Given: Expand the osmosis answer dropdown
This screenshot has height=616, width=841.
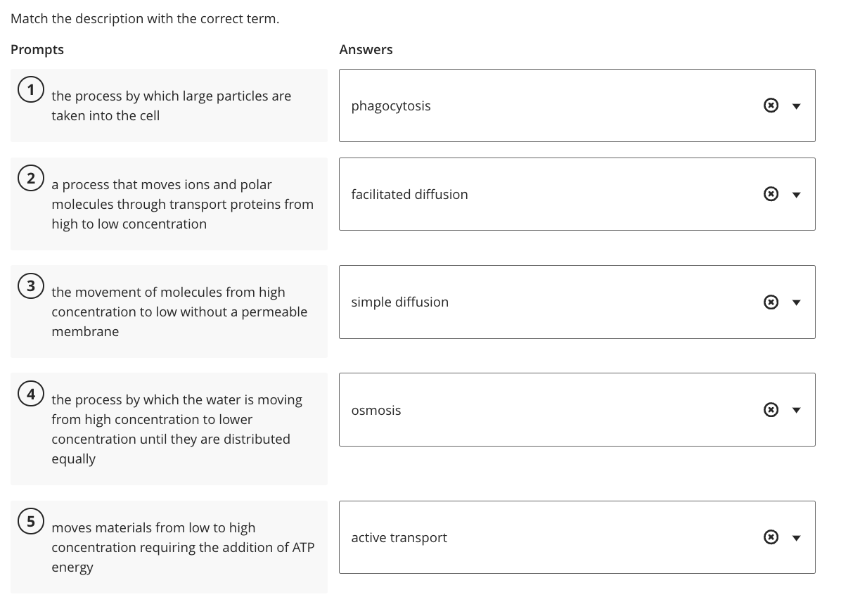Looking at the screenshot, I should click(x=796, y=409).
